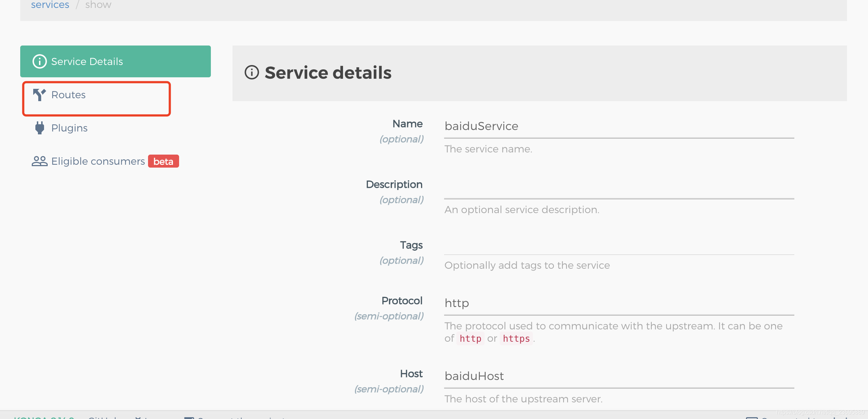868x419 pixels.
Task: Click the Host field label
Action: pyautogui.click(x=411, y=374)
